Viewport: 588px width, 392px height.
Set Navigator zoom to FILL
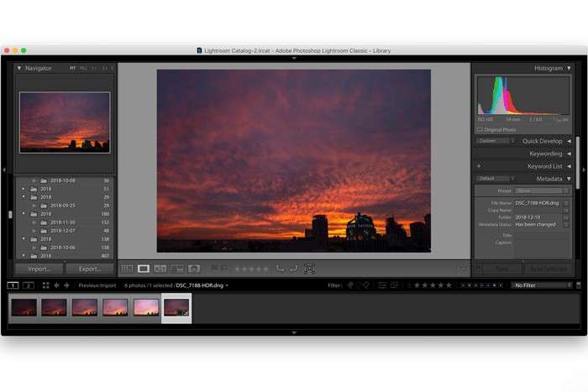(81, 68)
